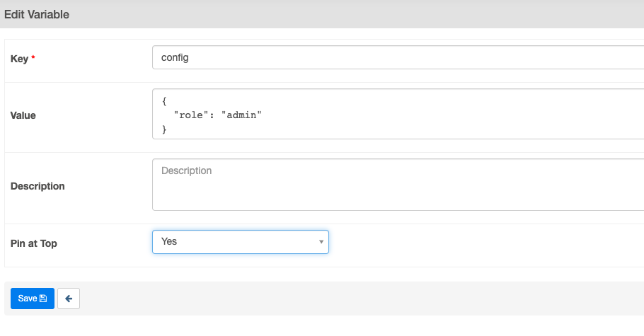Click the Key field label

[19, 59]
